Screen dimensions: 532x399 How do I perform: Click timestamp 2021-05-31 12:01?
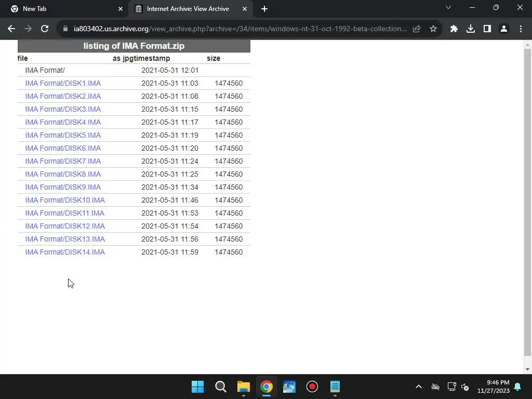170,70
